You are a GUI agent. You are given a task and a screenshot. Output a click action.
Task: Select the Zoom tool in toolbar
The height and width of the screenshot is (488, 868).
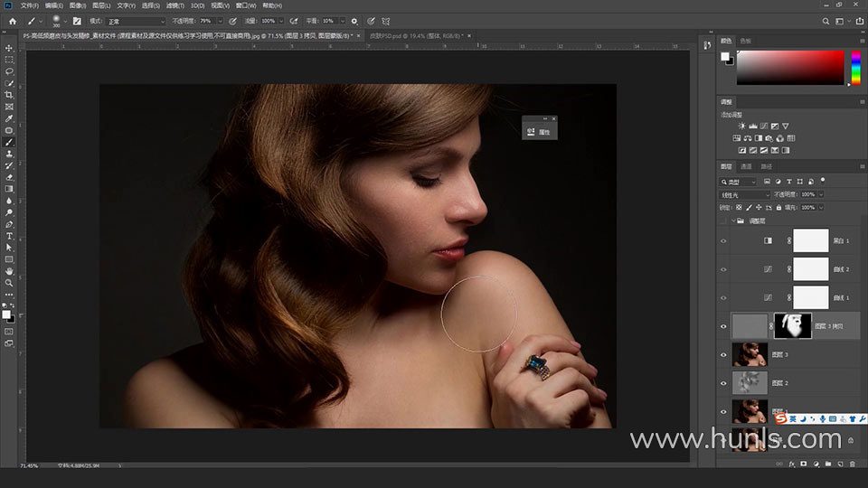coord(9,283)
